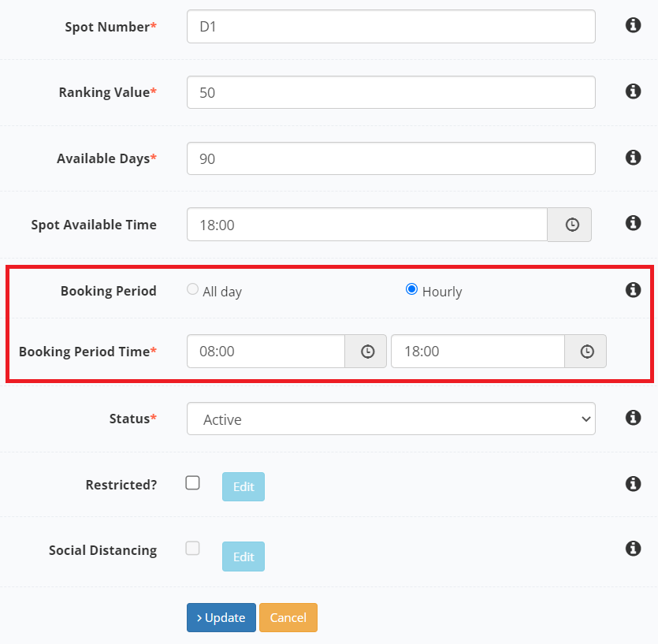Click the info icon beside Ranking Value

[x=633, y=91]
